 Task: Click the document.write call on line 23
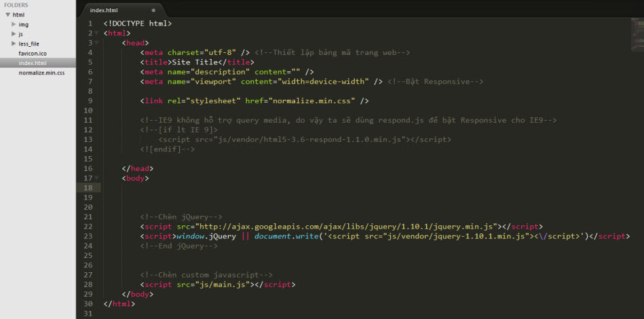[x=286, y=236]
